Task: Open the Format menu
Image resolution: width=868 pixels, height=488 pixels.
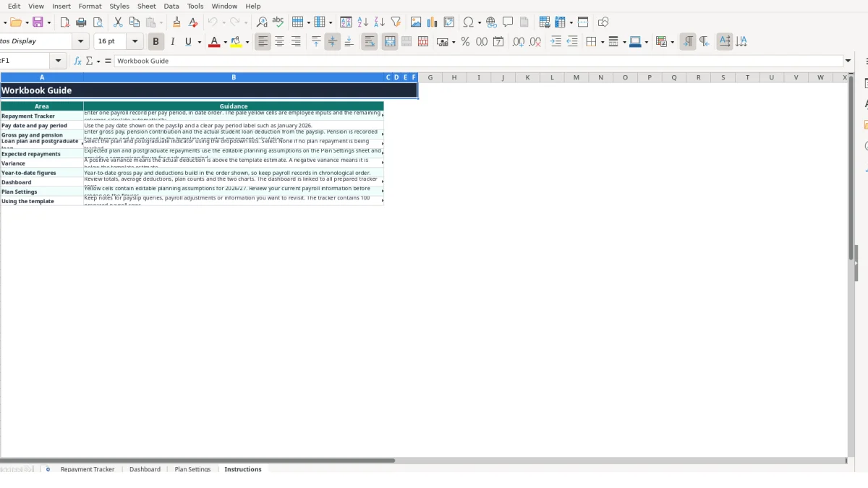Action: pos(90,6)
